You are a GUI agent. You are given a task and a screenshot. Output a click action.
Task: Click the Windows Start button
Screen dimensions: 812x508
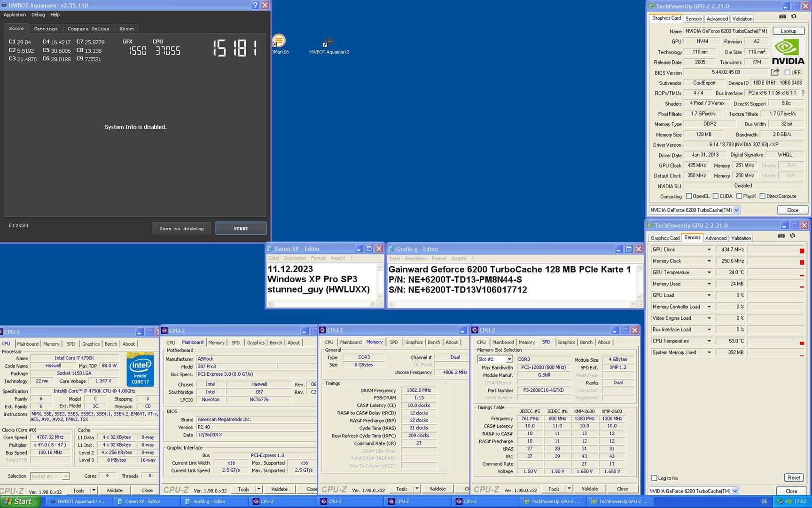coord(20,501)
